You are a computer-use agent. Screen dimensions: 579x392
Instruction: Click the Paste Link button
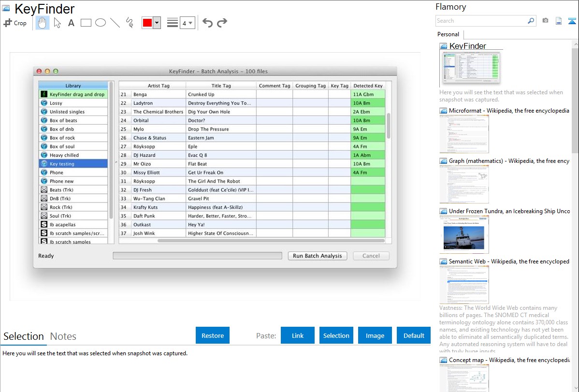(298, 335)
